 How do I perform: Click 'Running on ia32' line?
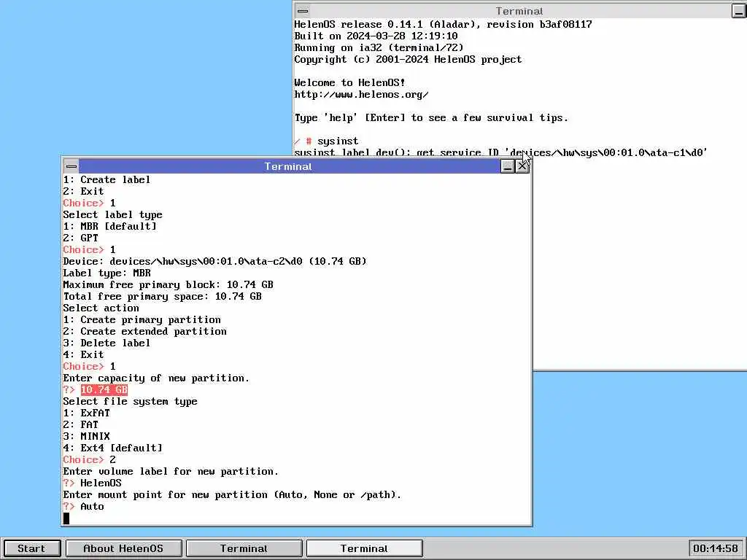(379, 47)
